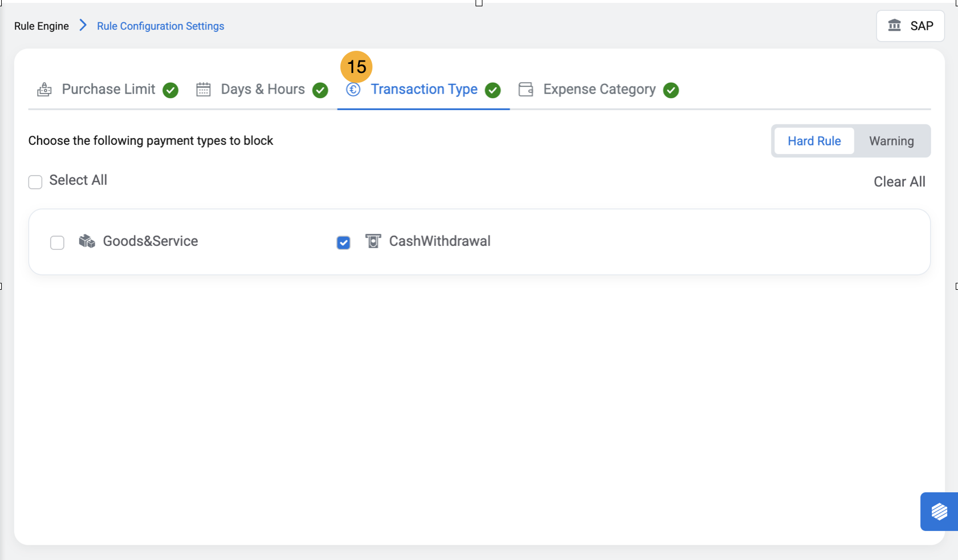Open the Expense Category tab
Image resolution: width=958 pixels, height=560 pixels.
point(599,90)
